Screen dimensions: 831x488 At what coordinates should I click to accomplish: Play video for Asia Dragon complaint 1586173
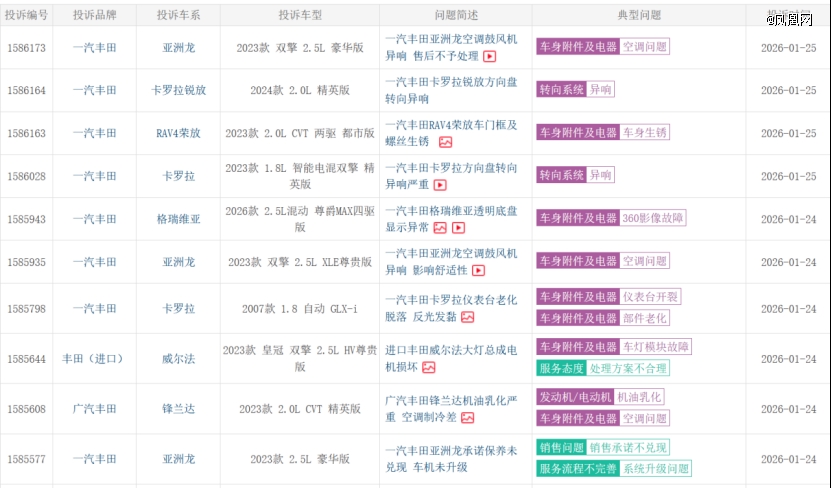point(490,57)
